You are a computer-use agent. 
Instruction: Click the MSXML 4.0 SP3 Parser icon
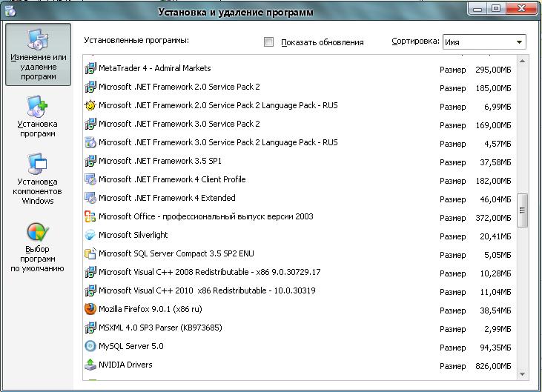[90, 328]
